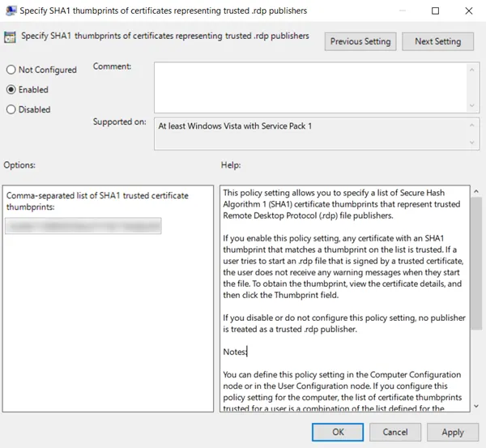Focus the SHA1 thumbprints input field
Viewport: 486px width, 448px height.
tap(83, 226)
